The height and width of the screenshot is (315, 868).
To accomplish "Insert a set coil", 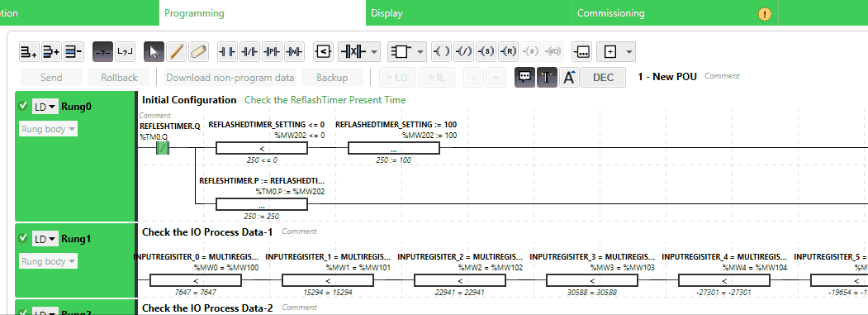I will 486,52.
